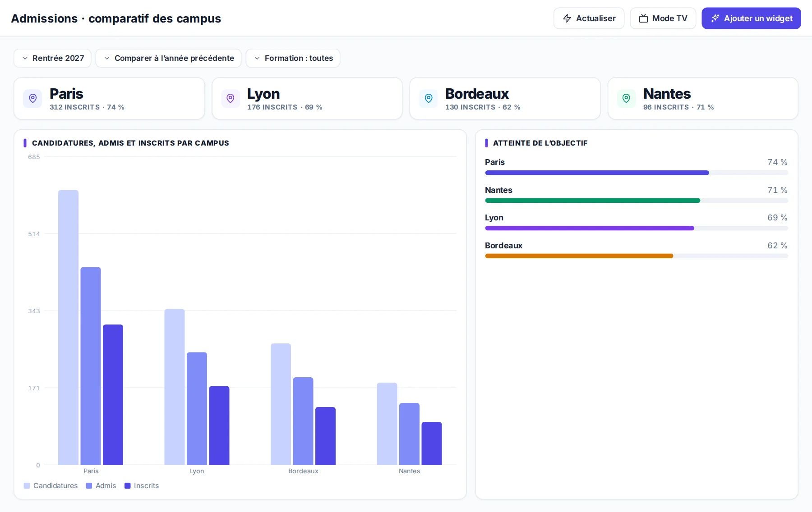
Task: Click the 312 INSCRITS · 74 % text
Action: [87, 107]
